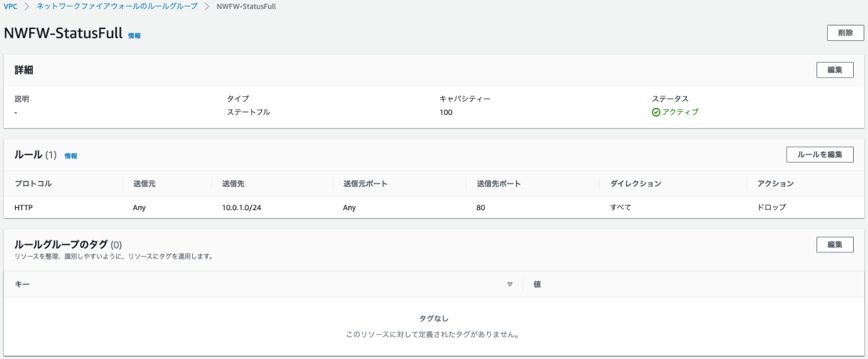Open the VPC breadcrumb link
This screenshot has height=359, width=868.
[11, 6]
